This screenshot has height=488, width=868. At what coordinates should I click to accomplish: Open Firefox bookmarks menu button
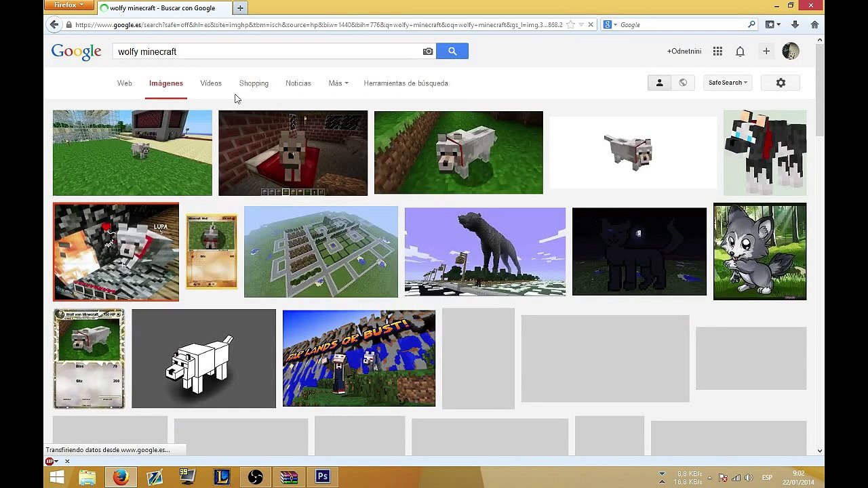pyautogui.click(x=773, y=24)
